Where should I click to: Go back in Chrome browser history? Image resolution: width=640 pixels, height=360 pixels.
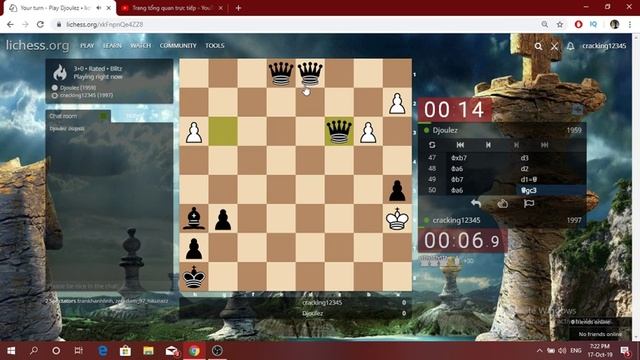[x=10, y=24]
